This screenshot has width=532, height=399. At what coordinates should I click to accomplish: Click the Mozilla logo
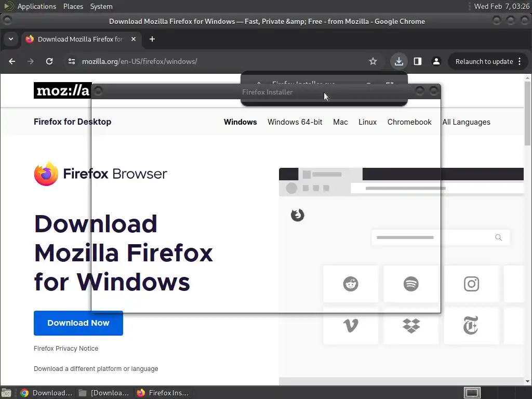62,90
